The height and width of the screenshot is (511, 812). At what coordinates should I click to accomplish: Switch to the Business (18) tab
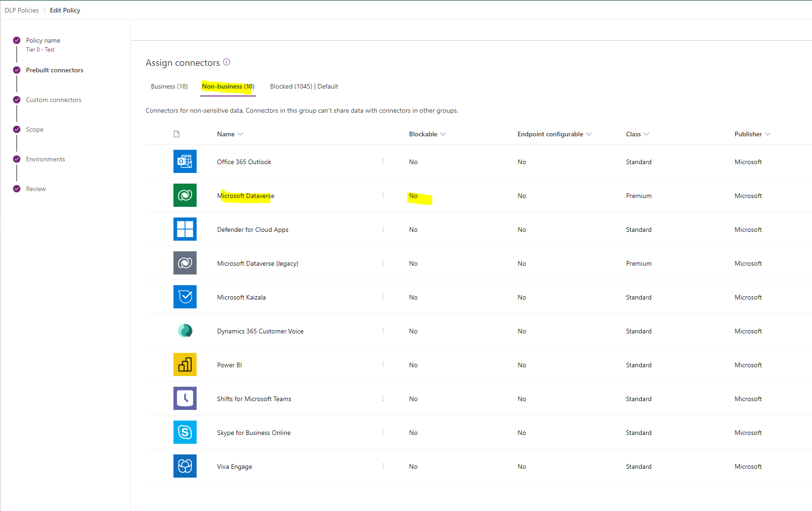click(x=169, y=86)
